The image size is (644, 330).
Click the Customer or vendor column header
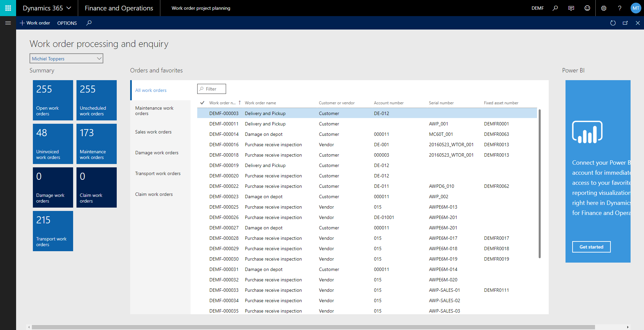[x=337, y=103]
